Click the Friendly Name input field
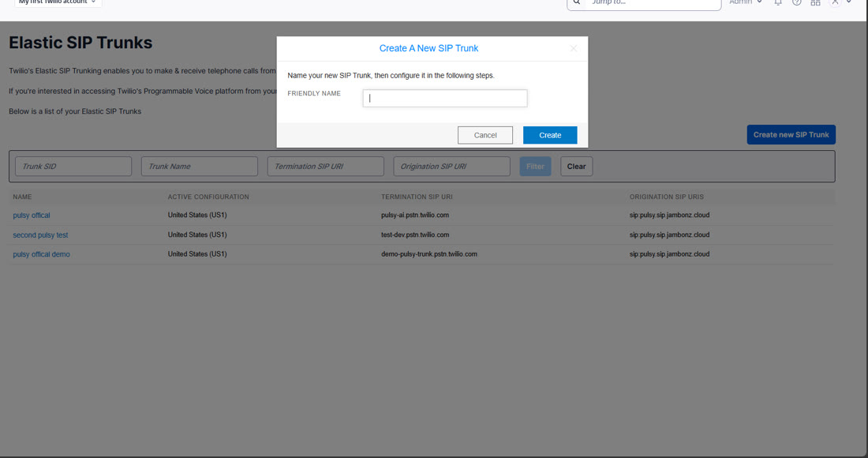Screen dimensions: 868x458 pyautogui.click(x=445, y=98)
